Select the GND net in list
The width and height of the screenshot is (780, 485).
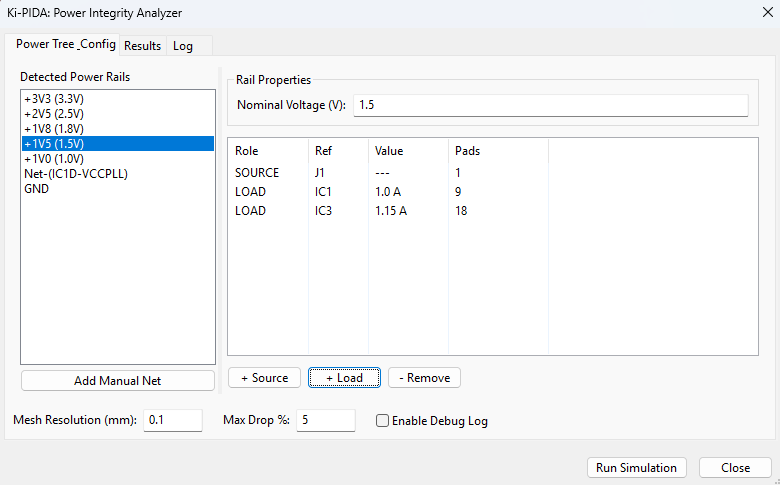(x=36, y=189)
